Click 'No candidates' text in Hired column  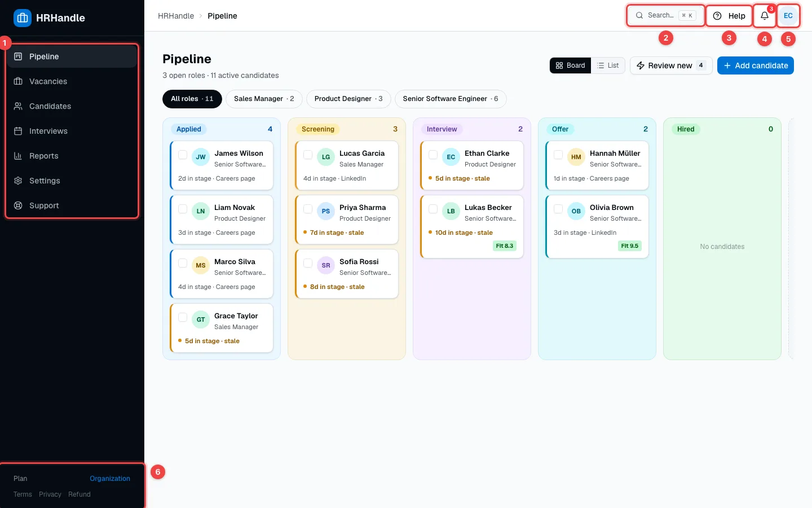click(722, 247)
